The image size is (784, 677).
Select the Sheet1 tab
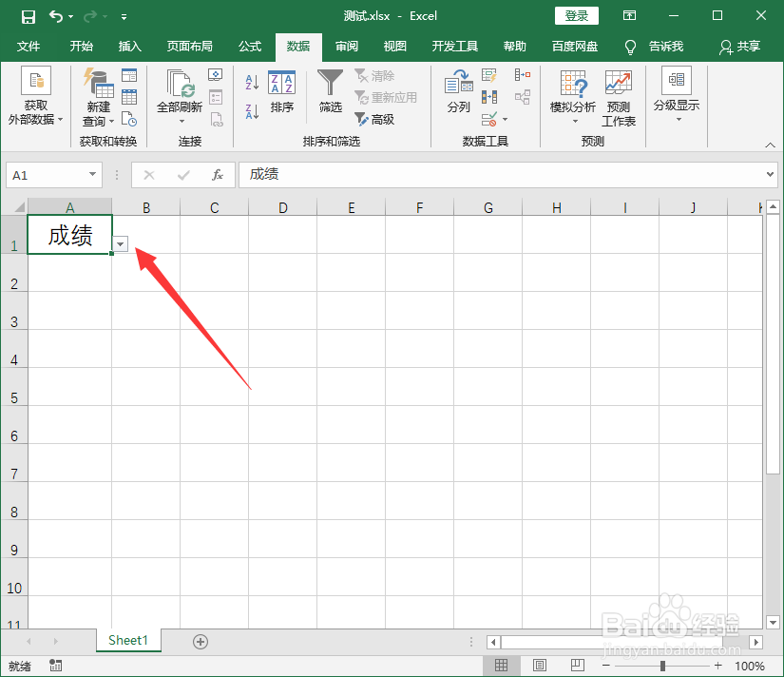coord(128,641)
